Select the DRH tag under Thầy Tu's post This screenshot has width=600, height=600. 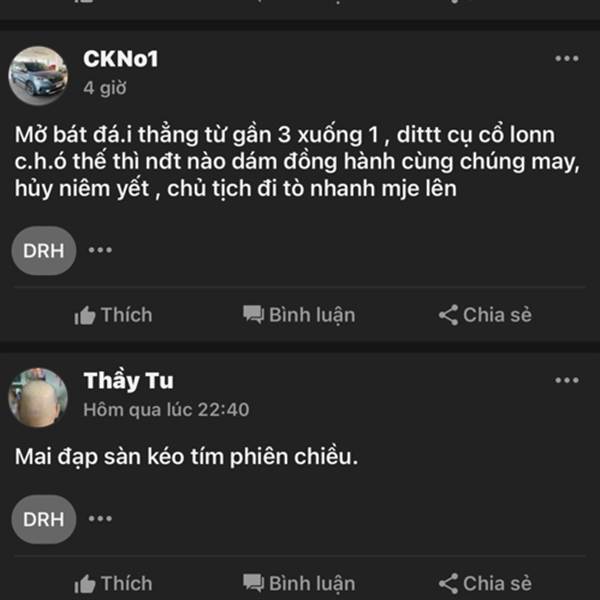pos(43,518)
